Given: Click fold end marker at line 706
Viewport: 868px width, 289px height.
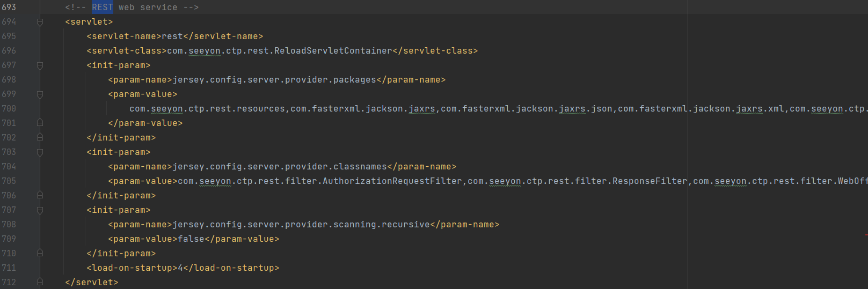Looking at the screenshot, I should coord(40,196).
